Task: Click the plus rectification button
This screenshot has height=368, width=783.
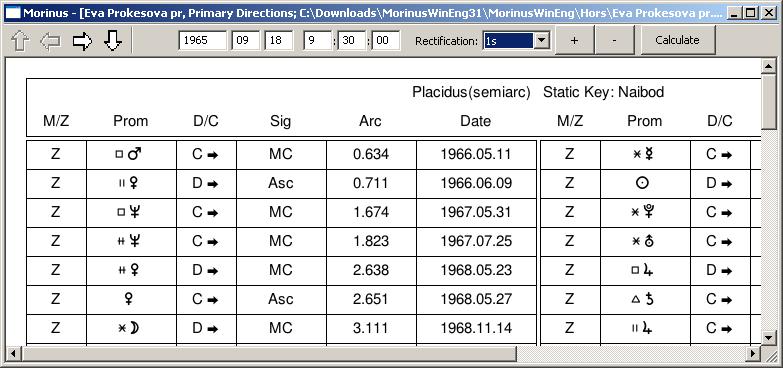Action: click(x=574, y=40)
